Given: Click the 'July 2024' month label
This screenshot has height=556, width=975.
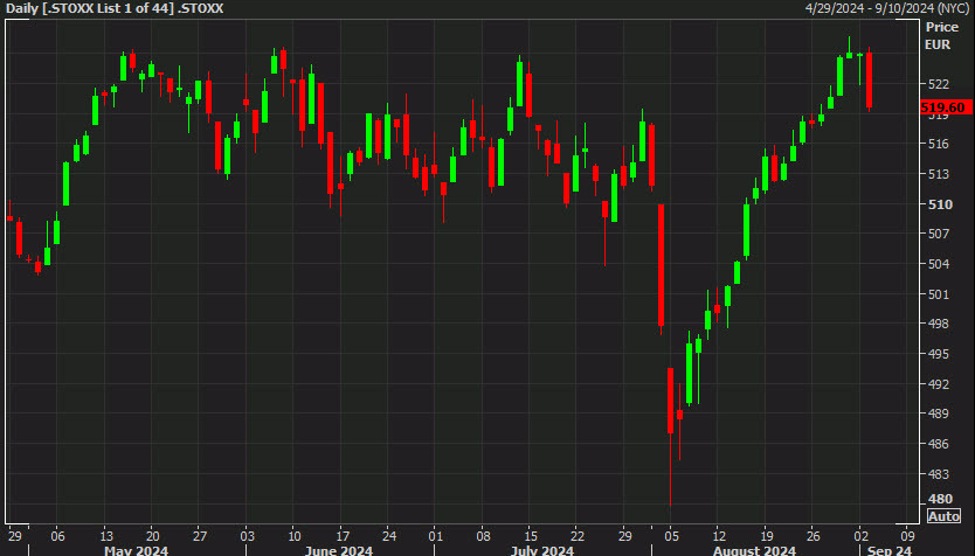Looking at the screenshot, I should click(541, 550).
